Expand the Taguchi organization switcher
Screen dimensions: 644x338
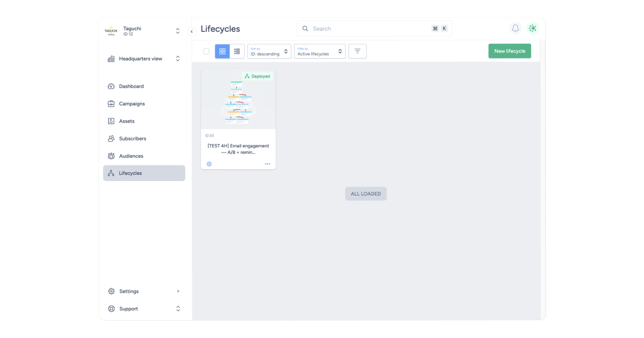click(x=178, y=31)
